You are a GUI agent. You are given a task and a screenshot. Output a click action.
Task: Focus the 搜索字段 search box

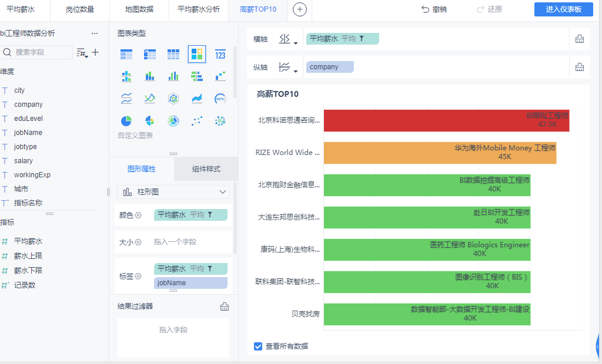[x=37, y=52]
